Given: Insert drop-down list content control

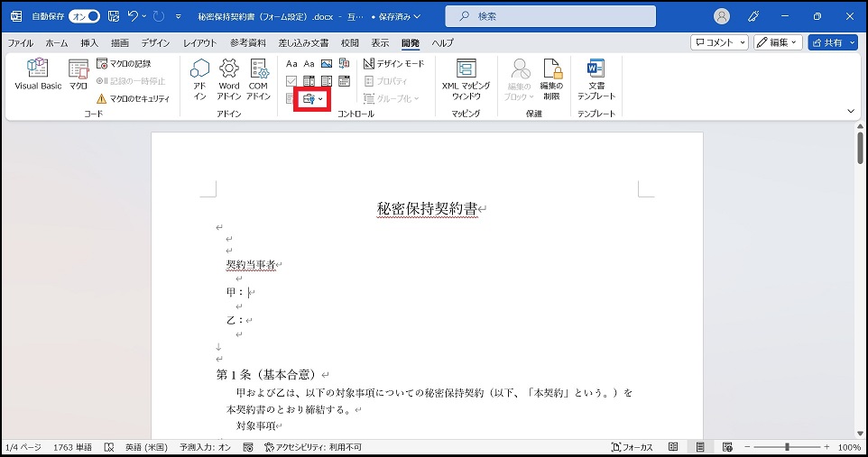Looking at the screenshot, I should pos(327,81).
